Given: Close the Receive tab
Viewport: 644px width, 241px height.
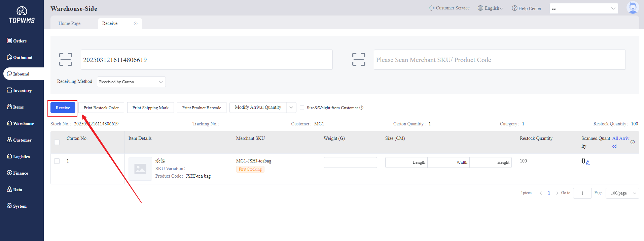Looking at the screenshot, I should click(x=136, y=24).
